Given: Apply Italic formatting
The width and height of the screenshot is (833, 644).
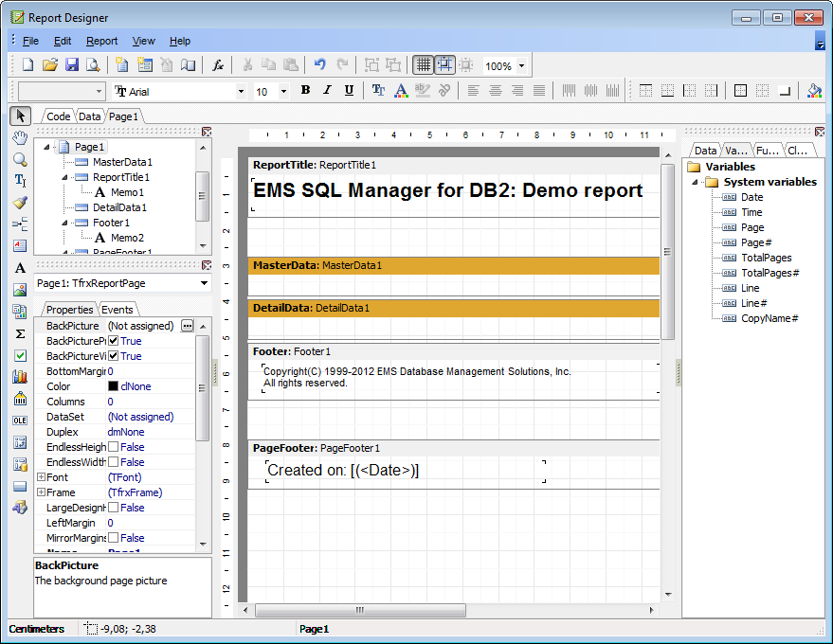Looking at the screenshot, I should click(x=327, y=90).
